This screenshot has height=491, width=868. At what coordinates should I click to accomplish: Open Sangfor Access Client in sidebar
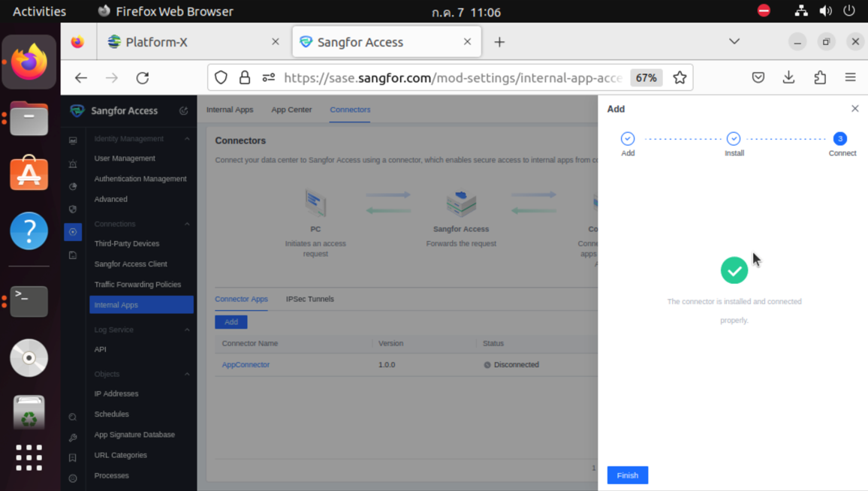point(131,264)
